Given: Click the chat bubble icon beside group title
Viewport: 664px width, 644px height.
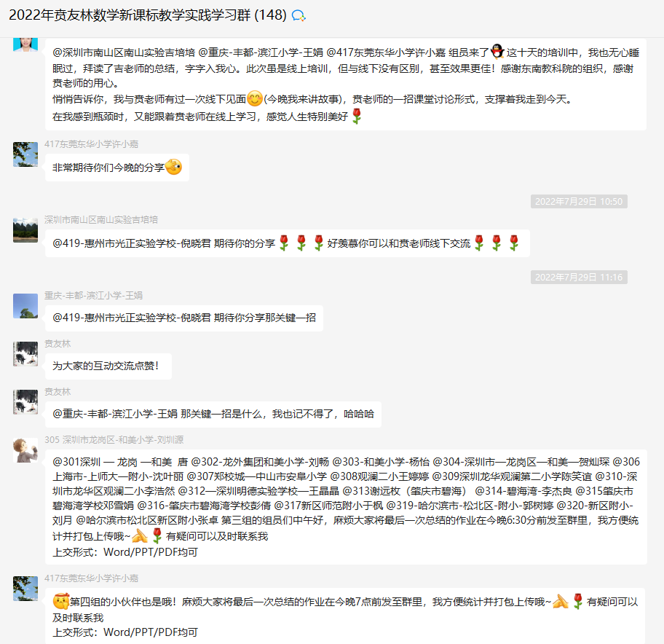Looking at the screenshot, I should pos(299,16).
